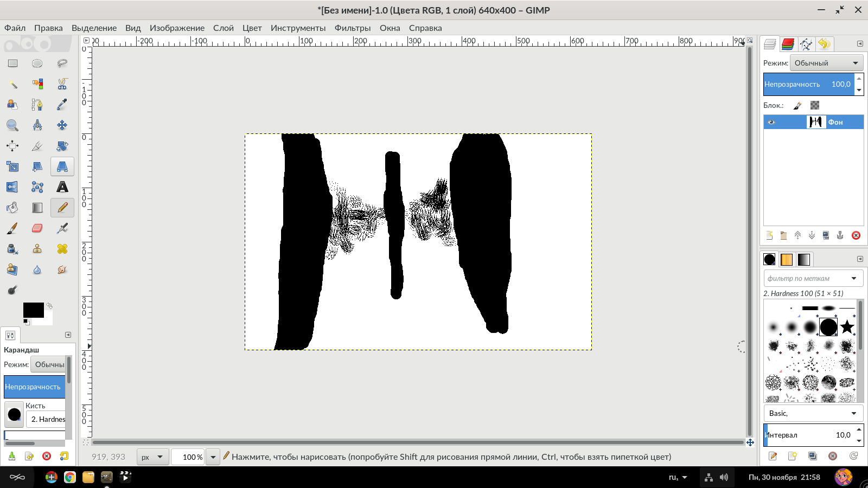The image size is (868, 488).
Task: Toggle lock alpha channel checkerboard icon
Action: pyautogui.click(x=815, y=105)
